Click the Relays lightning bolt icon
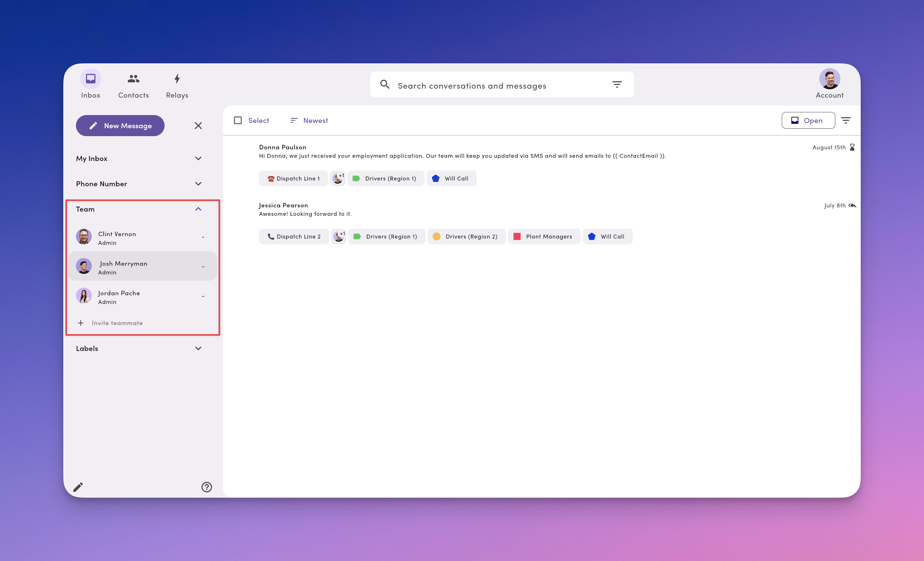924x561 pixels. click(177, 78)
